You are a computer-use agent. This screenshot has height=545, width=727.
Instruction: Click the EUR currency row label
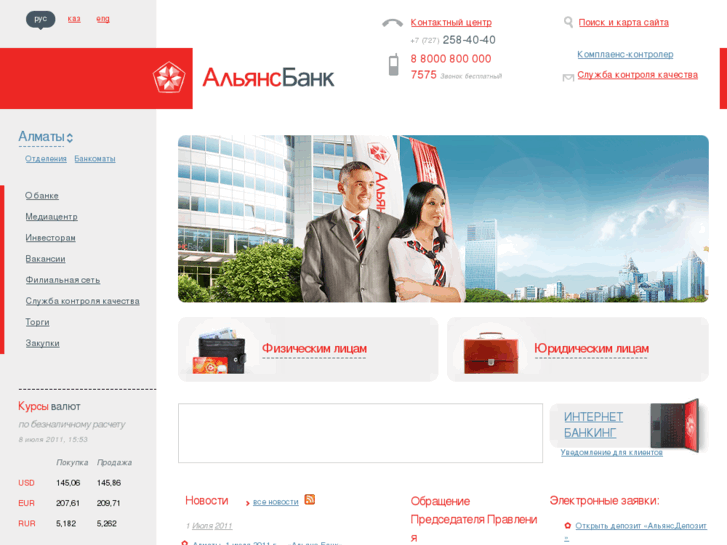click(x=26, y=503)
